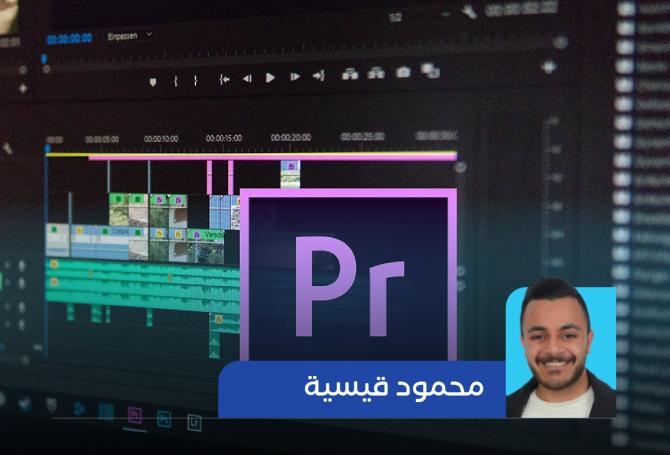Select the blue timeline playhead handle
This screenshot has height=455, width=670.
47,149
